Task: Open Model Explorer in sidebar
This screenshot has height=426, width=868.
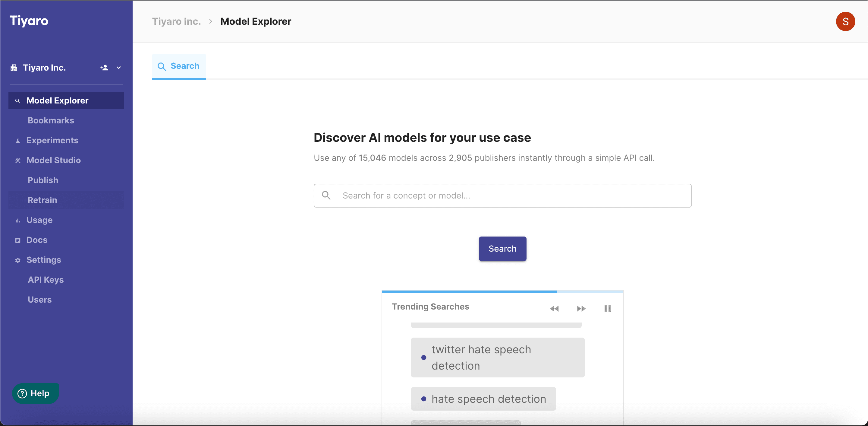Action: [x=66, y=100]
